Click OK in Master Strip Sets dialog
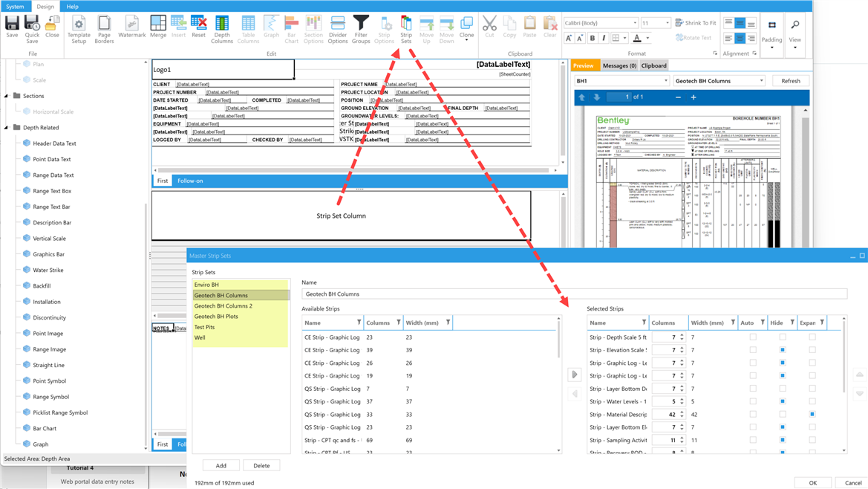 [812, 483]
